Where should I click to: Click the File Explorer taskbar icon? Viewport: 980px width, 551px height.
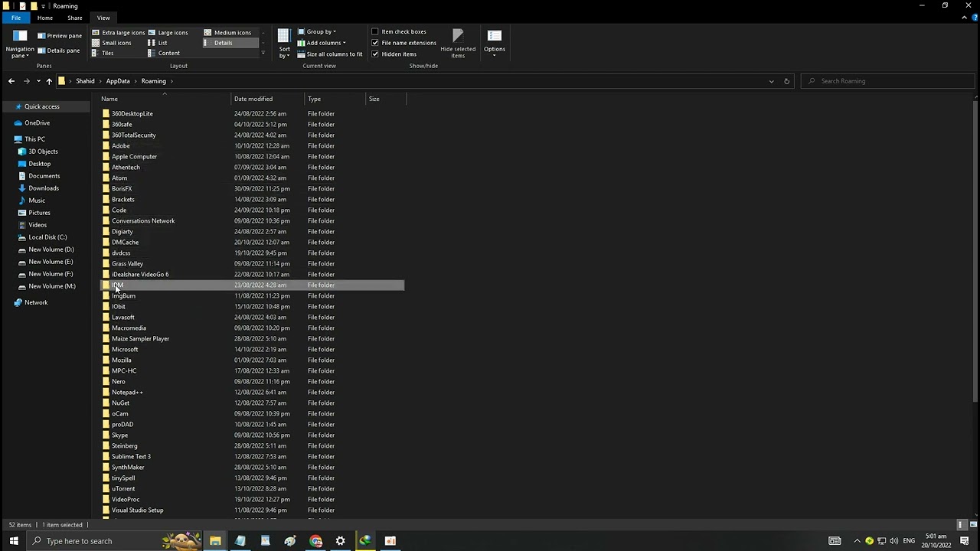point(215,541)
